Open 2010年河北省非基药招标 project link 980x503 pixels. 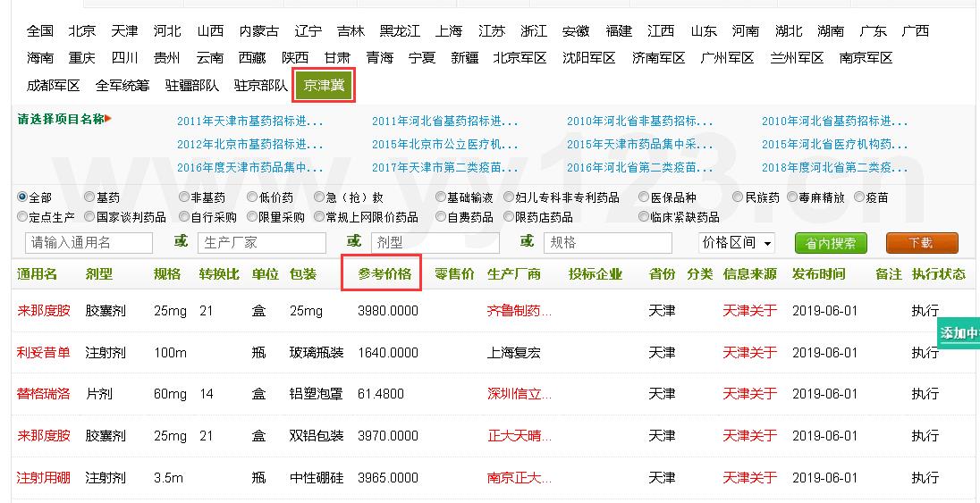640,122
